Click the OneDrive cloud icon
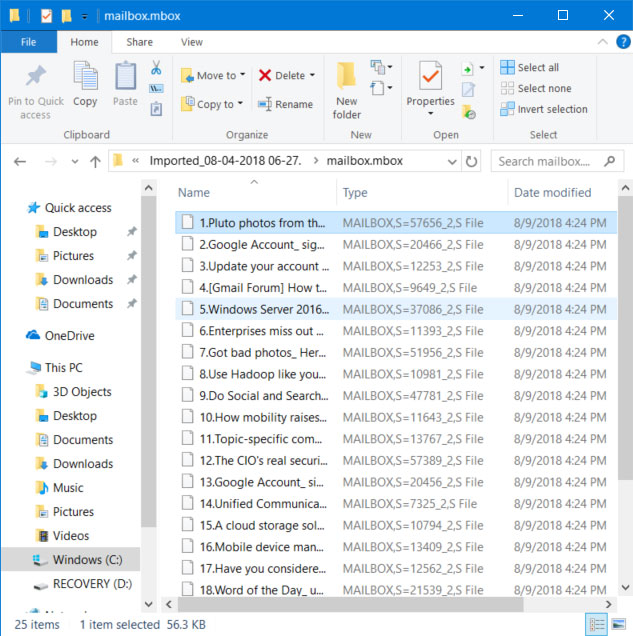 pos(33,335)
